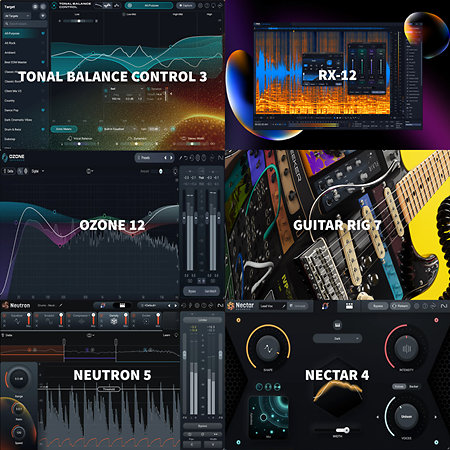Toggle power on Neutron's Density module
The image size is (450, 450).
click(101, 315)
